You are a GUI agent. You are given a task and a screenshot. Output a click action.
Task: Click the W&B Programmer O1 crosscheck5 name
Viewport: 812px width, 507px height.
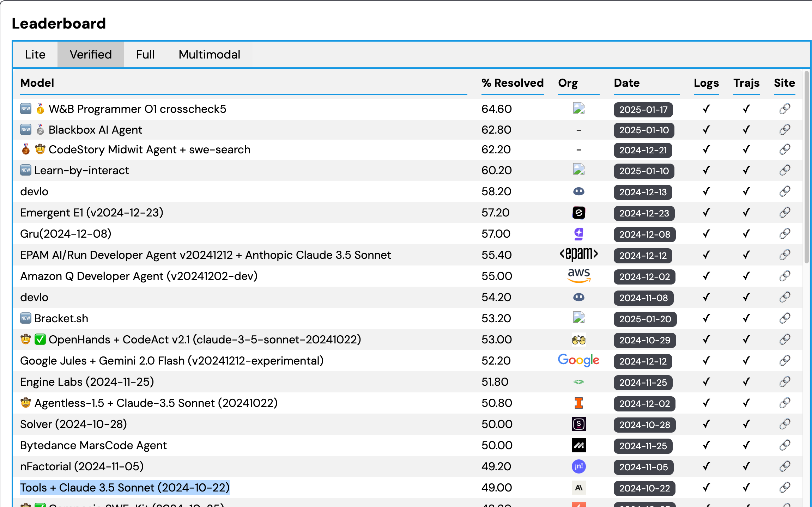click(x=138, y=109)
